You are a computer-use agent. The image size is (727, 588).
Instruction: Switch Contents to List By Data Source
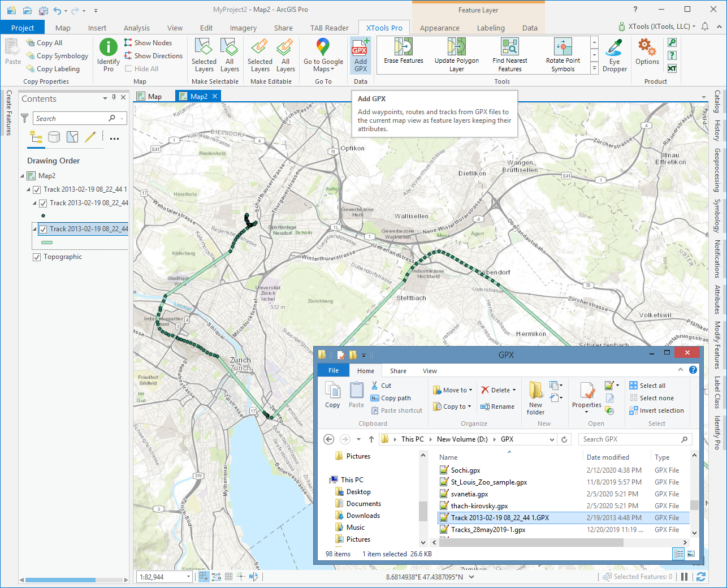pyautogui.click(x=54, y=137)
